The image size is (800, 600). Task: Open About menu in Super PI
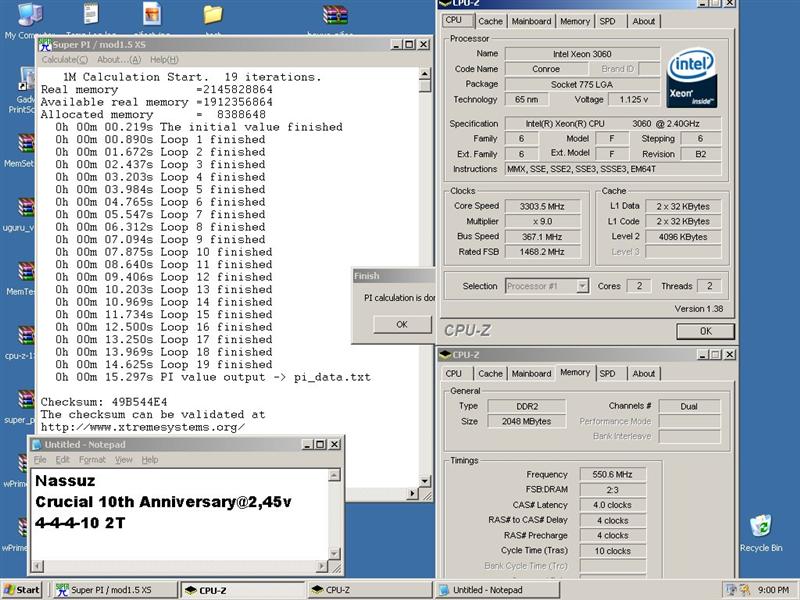click(119, 60)
